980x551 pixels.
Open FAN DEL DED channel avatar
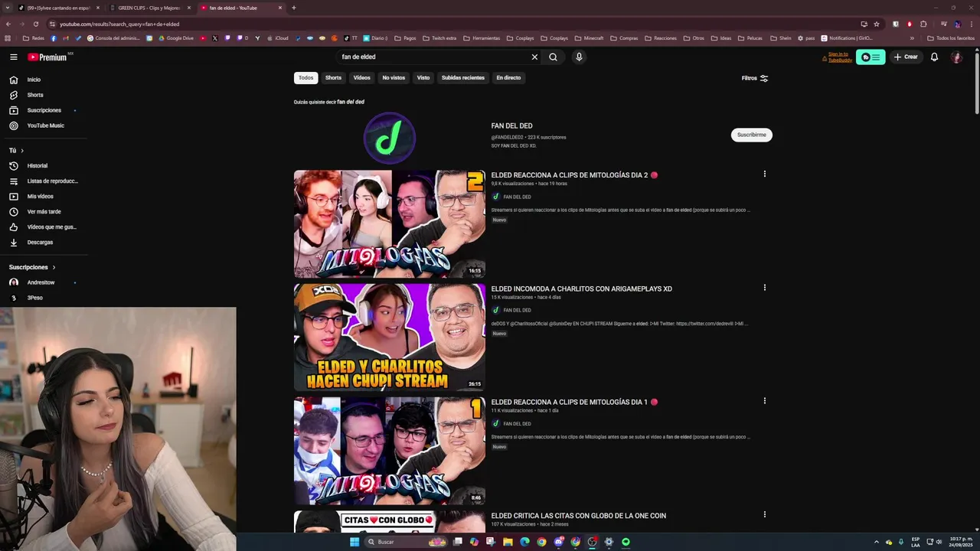coord(390,138)
